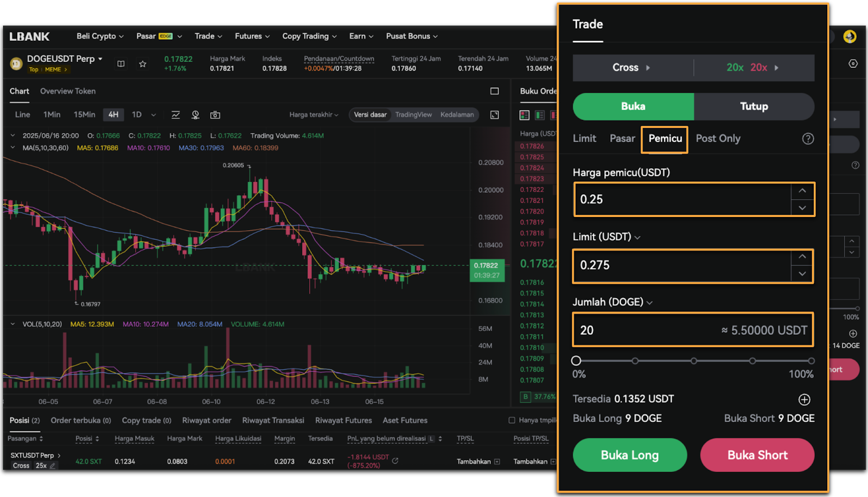The height and width of the screenshot is (497, 868).
Task: Expand the Jumlah (DOGE) unit dropdown
Action: tap(649, 303)
